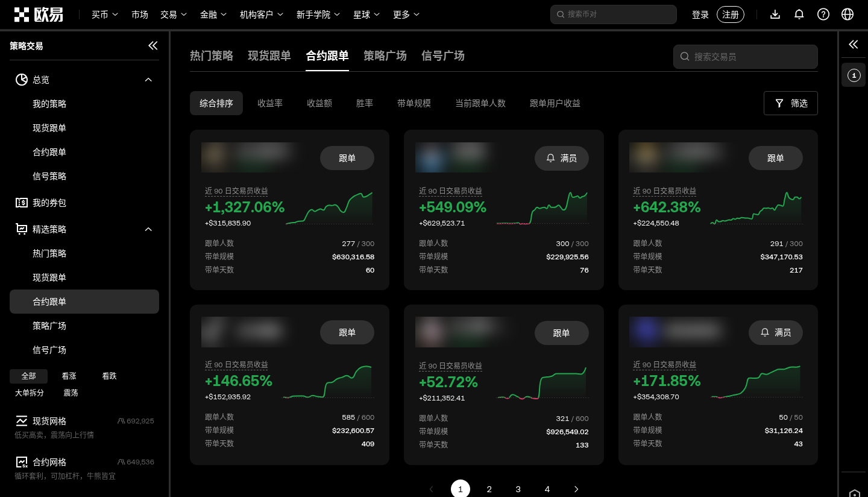Screen dimensions: 868x497
Task: Click the hexagon icon at the right panel bottom
Action: (854, 493)
